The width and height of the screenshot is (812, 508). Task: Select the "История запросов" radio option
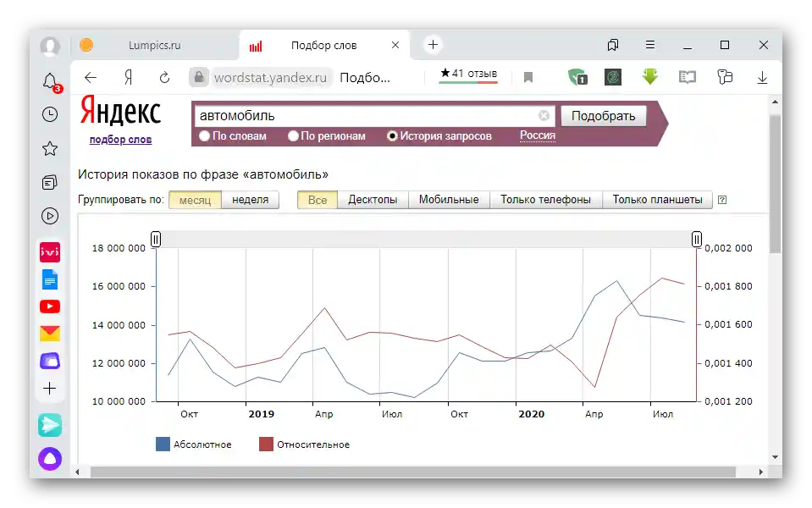tap(392, 135)
